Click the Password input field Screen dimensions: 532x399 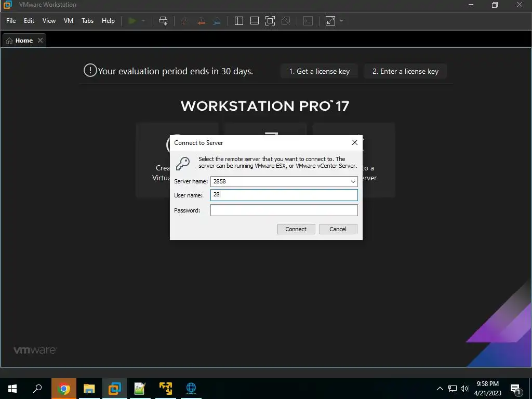[284, 210]
